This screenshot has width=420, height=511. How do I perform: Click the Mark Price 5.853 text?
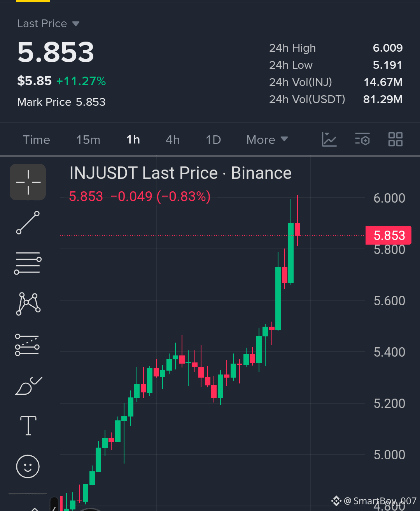[61, 102]
